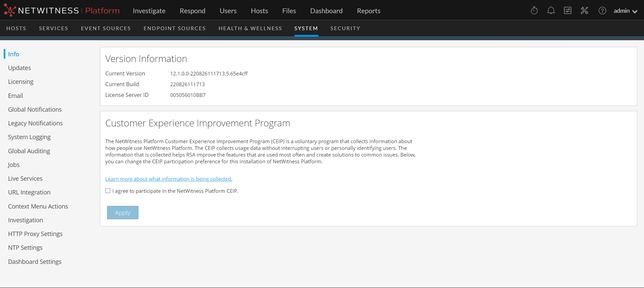Switch to the Security tab
The height and width of the screenshot is (288, 644).
[345, 28]
